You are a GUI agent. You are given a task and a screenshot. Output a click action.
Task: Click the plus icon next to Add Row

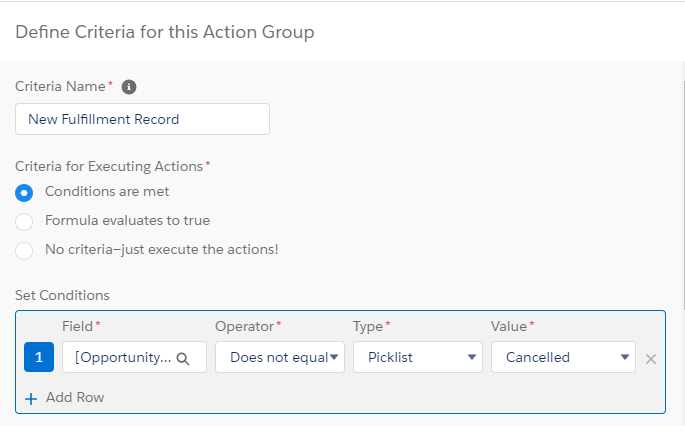(31, 397)
